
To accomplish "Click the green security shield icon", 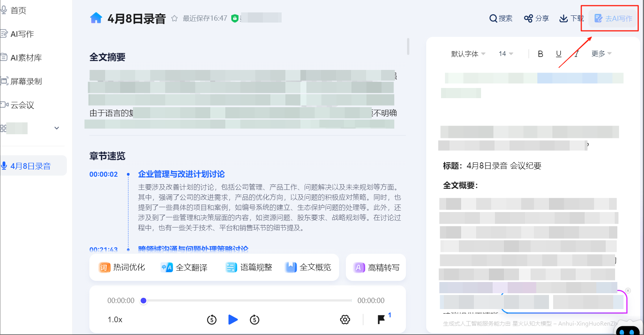I will click(x=235, y=18).
